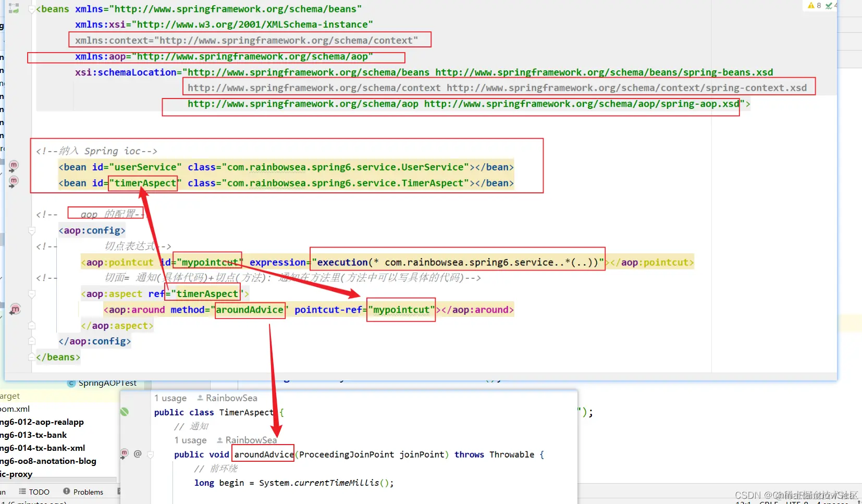Screen dimensions: 862x504
Task: Click the xsi:schemaLocation attribute name
Action: tap(126, 72)
